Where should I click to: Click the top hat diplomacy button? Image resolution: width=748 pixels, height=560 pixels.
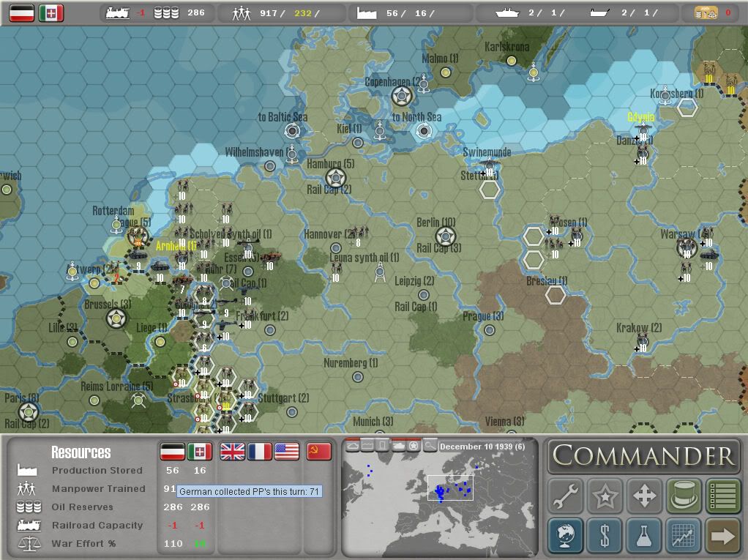coord(684,496)
